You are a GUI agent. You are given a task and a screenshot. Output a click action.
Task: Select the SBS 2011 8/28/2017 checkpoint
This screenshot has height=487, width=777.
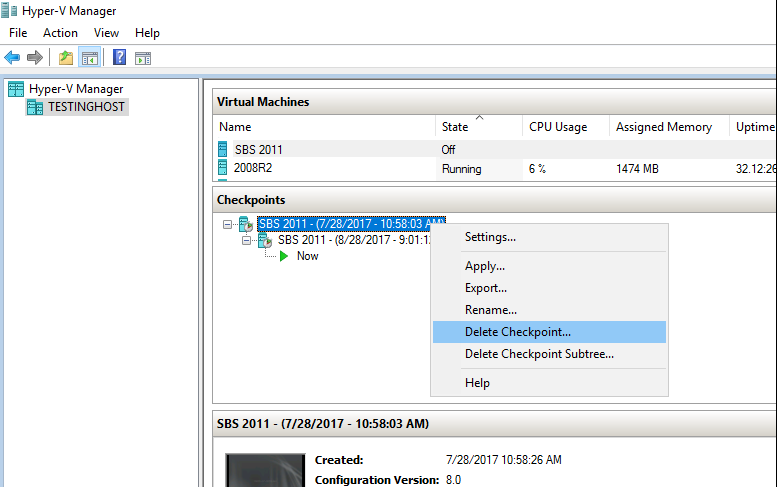pyautogui.click(x=354, y=240)
